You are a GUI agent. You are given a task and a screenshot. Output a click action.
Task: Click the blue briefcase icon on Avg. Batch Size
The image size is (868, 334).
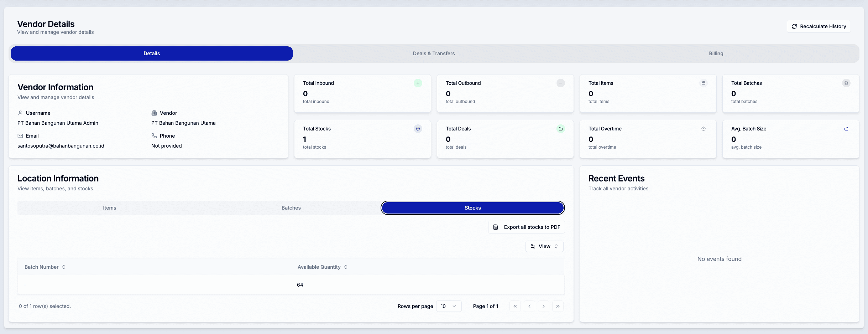[846, 129]
